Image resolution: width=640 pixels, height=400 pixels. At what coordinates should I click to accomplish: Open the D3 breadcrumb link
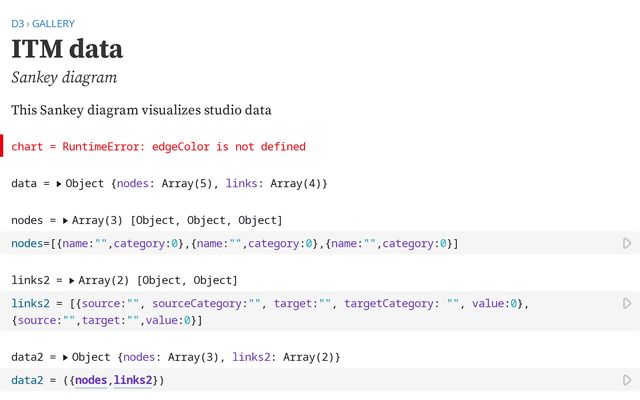[x=18, y=23]
